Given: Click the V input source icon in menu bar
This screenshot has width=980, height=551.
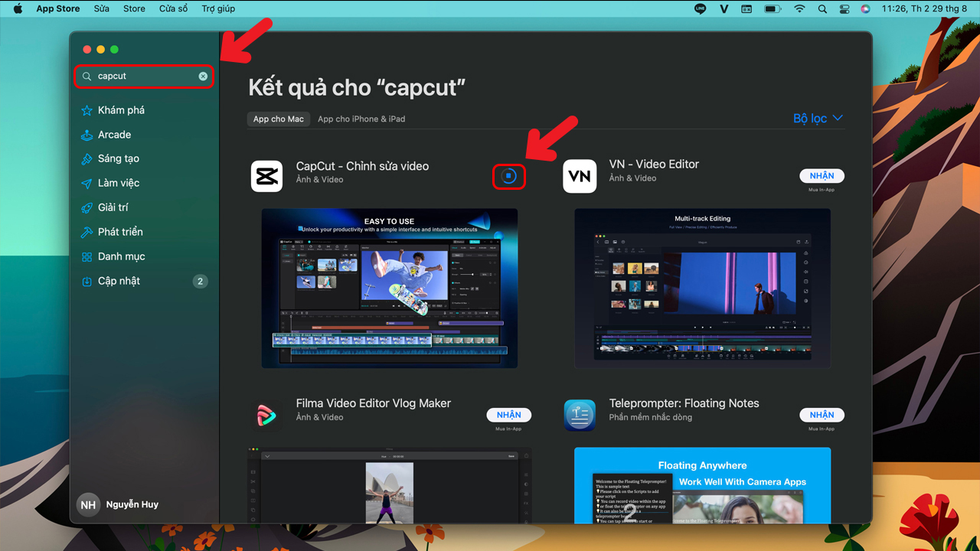Looking at the screenshot, I should coord(724,8).
